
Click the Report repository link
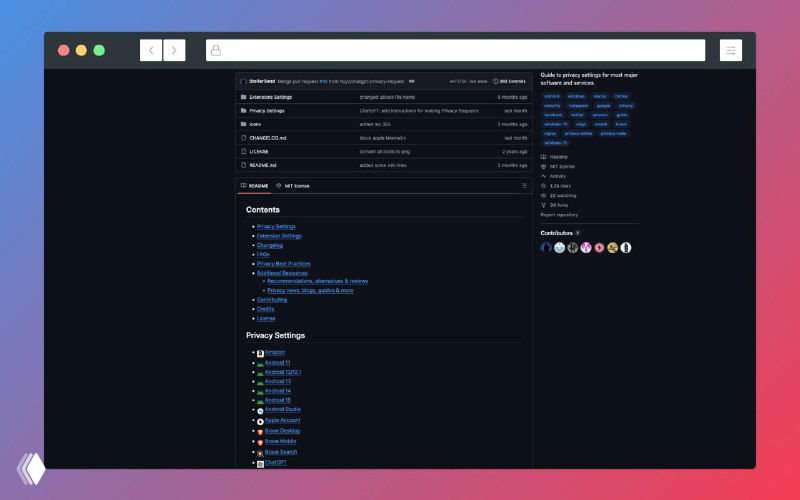pos(559,214)
